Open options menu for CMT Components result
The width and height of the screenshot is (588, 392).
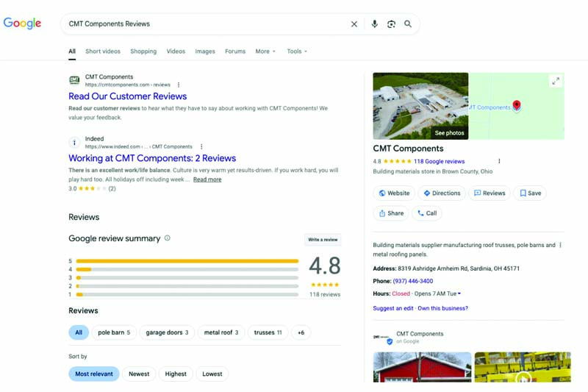[x=179, y=85]
